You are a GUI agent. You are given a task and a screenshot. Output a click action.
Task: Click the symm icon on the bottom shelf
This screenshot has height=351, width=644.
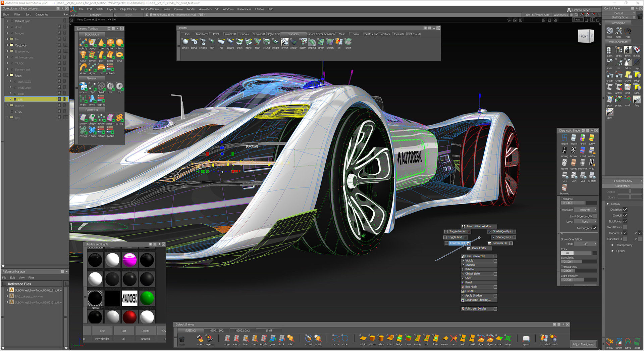526,339
